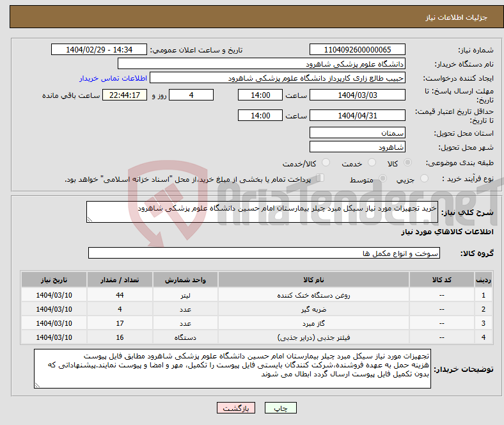Click the unit لیتر cell
Screen dimensions: 504x425
click(x=185, y=295)
